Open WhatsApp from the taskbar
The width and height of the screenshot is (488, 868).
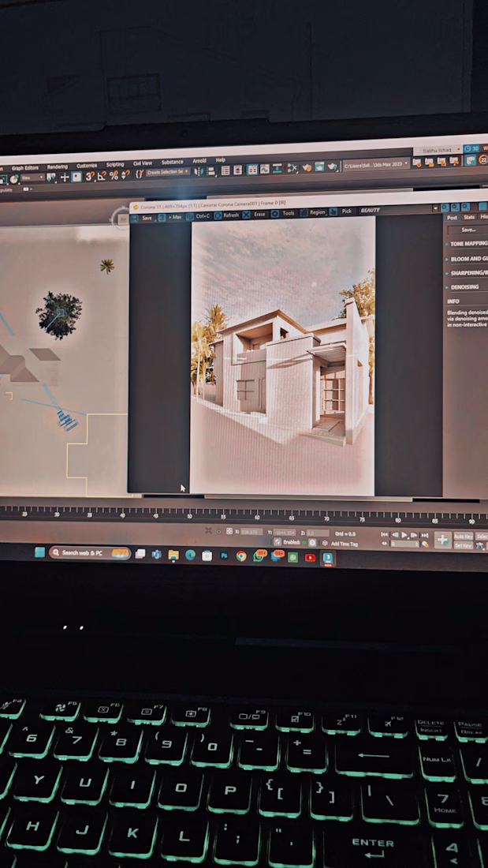point(259,556)
